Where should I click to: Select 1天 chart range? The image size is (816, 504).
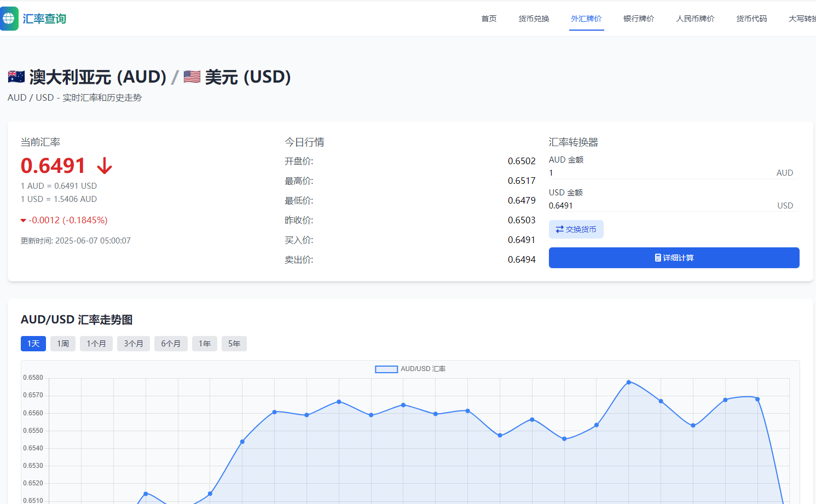[x=33, y=344]
